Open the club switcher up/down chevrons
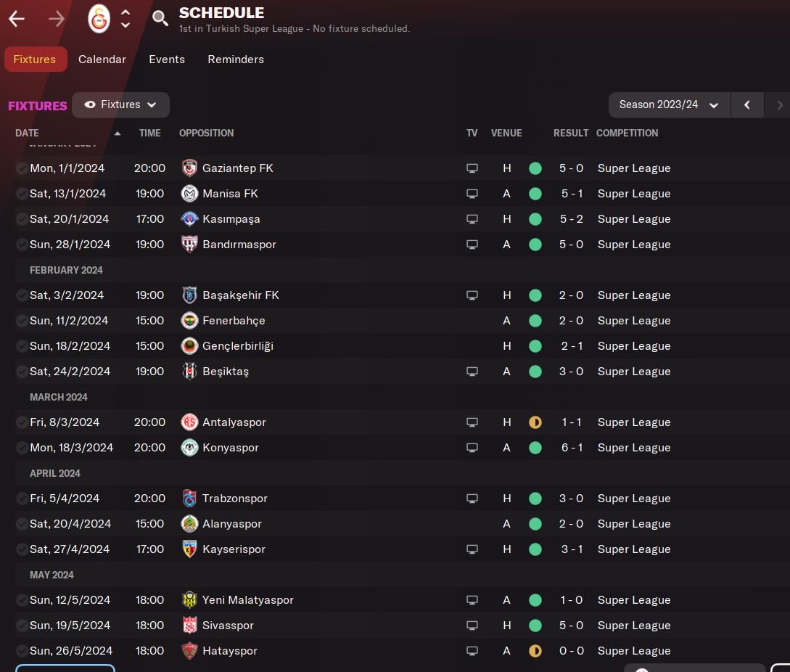 point(126,19)
